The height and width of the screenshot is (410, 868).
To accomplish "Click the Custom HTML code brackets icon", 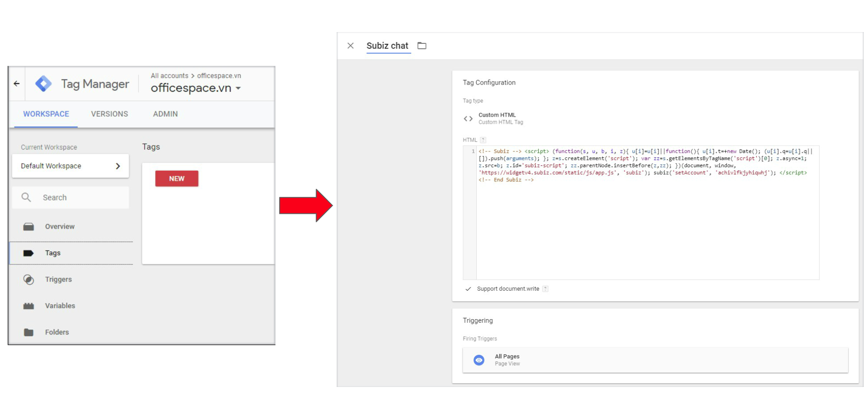I will (x=468, y=118).
